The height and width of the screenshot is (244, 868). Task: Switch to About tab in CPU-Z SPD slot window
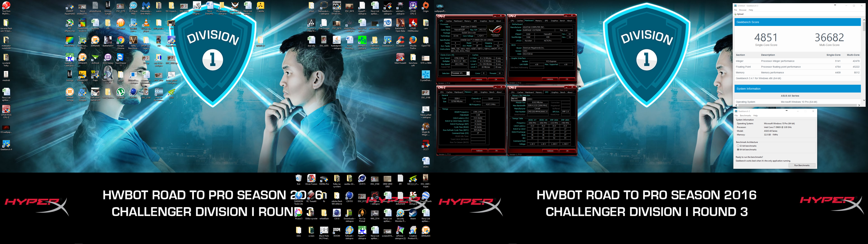pyautogui.click(x=570, y=92)
